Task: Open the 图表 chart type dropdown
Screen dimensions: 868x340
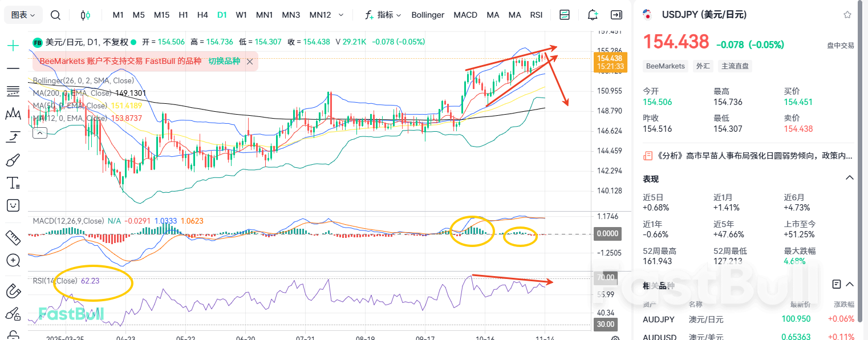Action: (22, 15)
